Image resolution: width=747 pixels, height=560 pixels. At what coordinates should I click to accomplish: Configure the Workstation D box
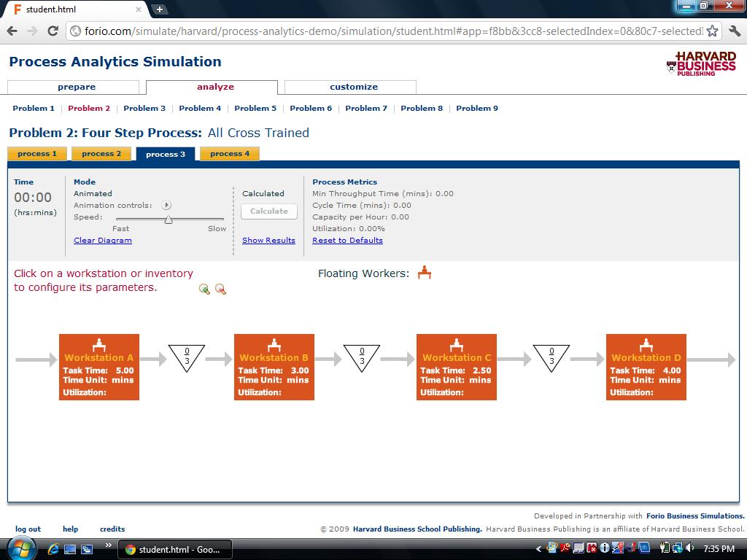646,367
